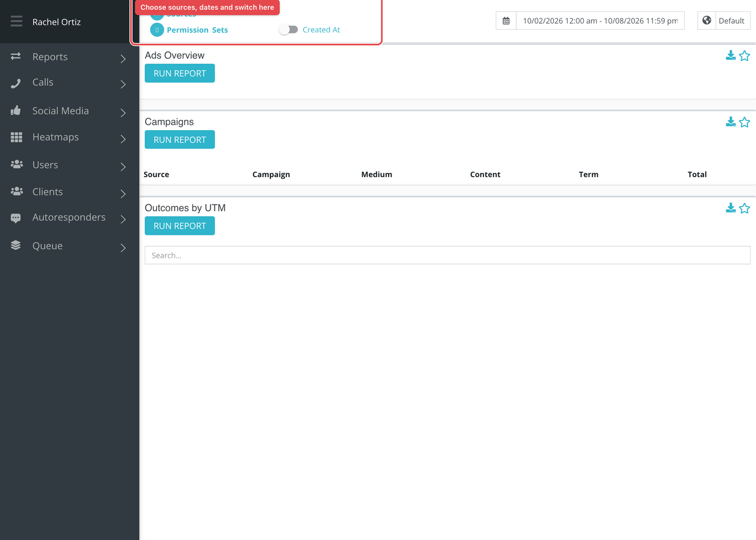Run the Campaigns report
Viewport: 756px width, 540px height.
180,140
